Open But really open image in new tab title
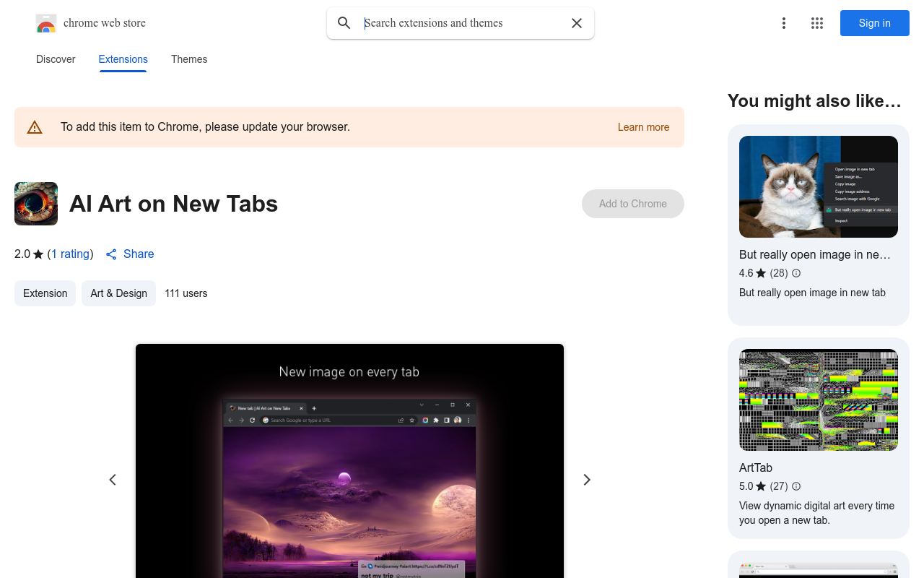 (815, 254)
